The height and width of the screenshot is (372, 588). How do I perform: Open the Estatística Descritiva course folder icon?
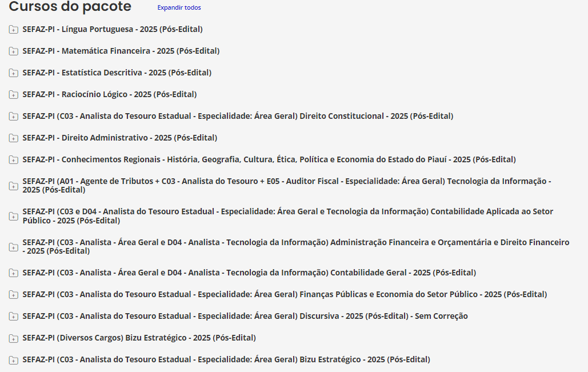tap(13, 73)
